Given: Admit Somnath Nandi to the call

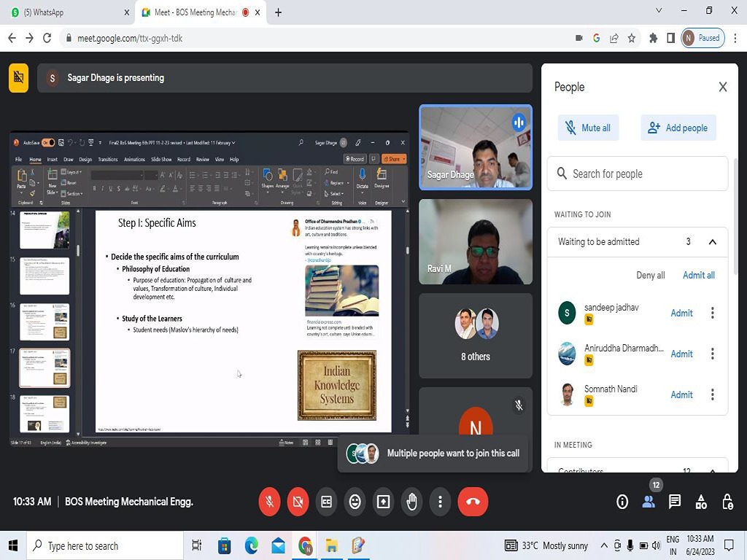Looking at the screenshot, I should [x=682, y=394].
